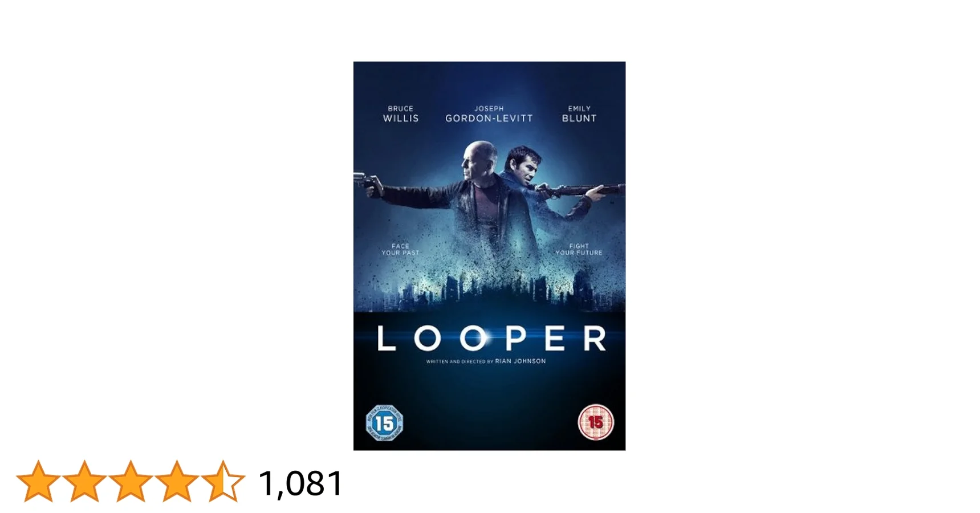Open the 1,081 ratings count
This screenshot has width=980, height=513.
(300, 483)
